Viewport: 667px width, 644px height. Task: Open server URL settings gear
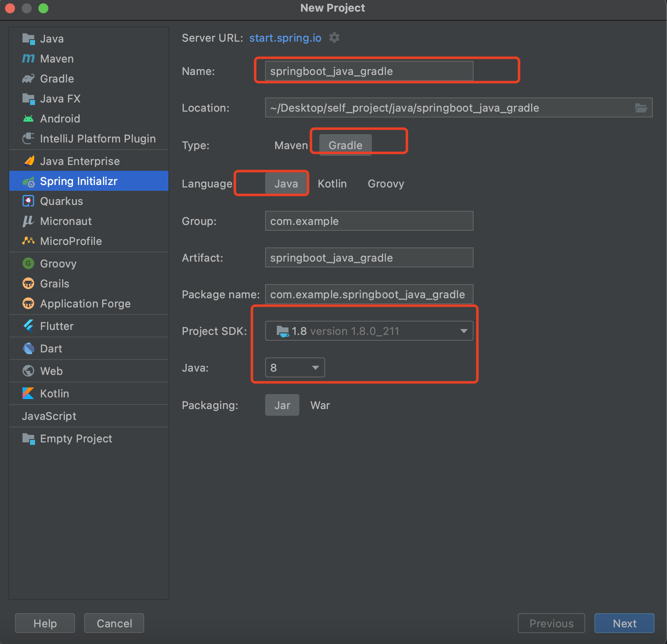pyautogui.click(x=334, y=37)
